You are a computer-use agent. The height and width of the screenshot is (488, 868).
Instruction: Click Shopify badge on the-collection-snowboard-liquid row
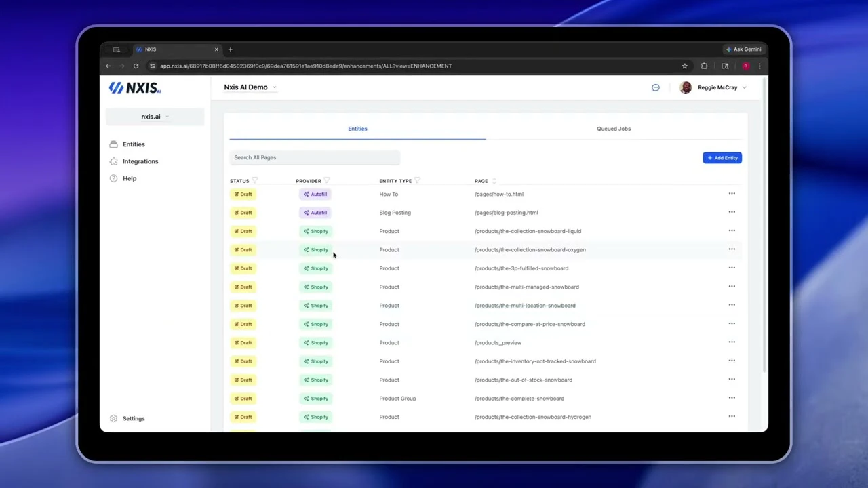pos(315,231)
